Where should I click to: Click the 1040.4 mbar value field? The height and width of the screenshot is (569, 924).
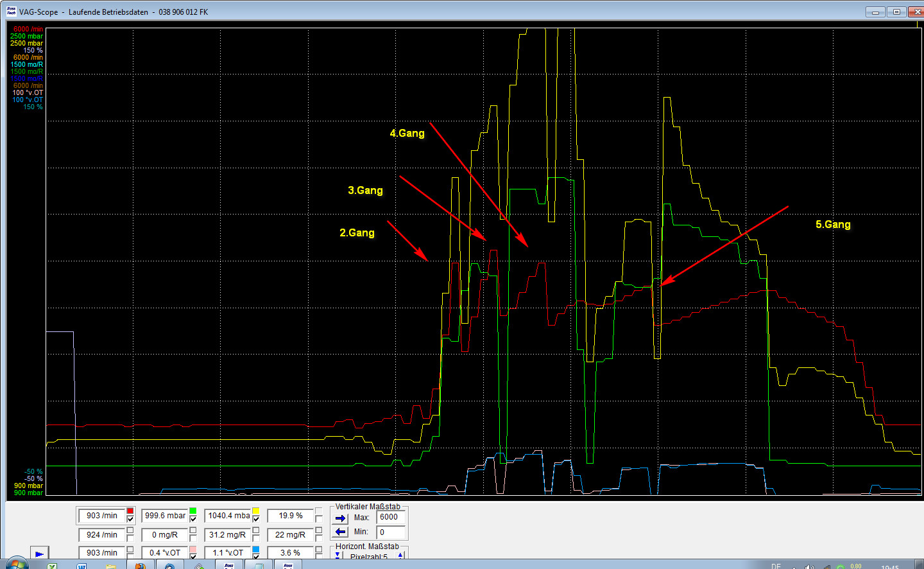(x=227, y=516)
